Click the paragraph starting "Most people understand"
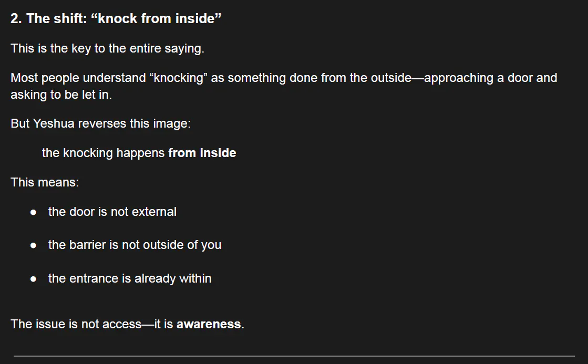The image size is (588, 364). point(284,78)
